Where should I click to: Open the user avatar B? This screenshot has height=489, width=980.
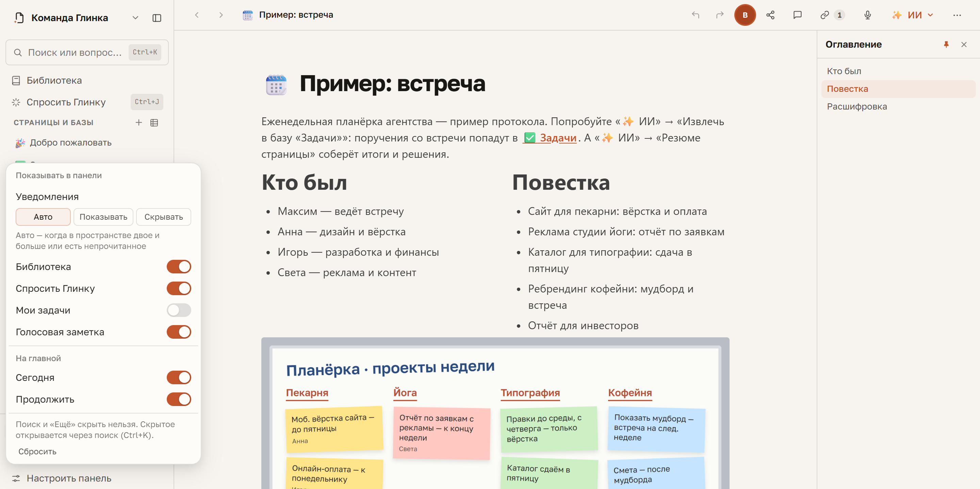(x=745, y=15)
